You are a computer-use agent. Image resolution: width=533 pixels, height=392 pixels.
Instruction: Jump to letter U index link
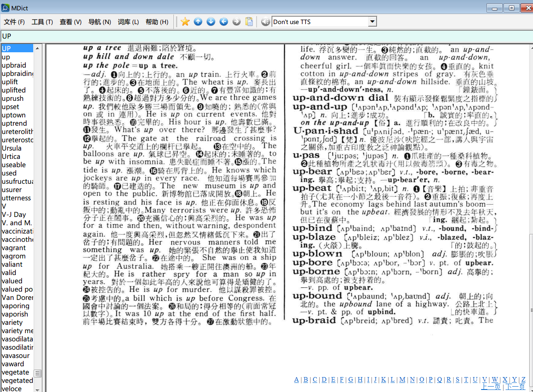pos(475,380)
